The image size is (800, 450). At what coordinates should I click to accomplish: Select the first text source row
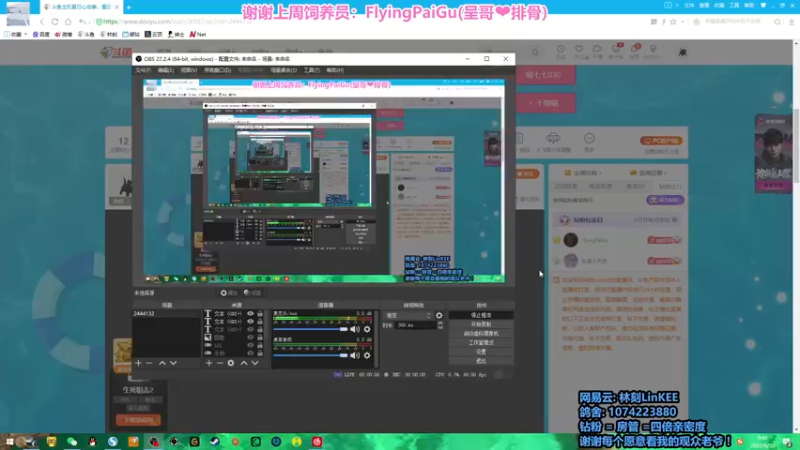point(234,314)
